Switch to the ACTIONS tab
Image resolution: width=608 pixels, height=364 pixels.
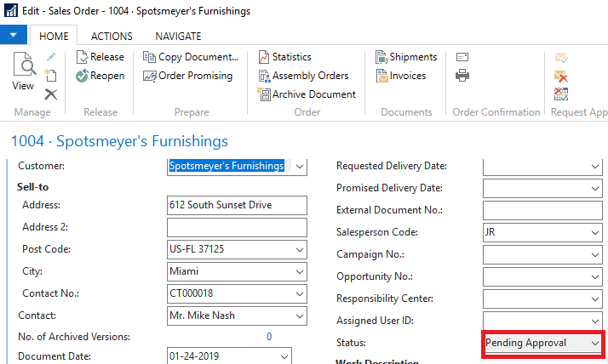pos(112,37)
